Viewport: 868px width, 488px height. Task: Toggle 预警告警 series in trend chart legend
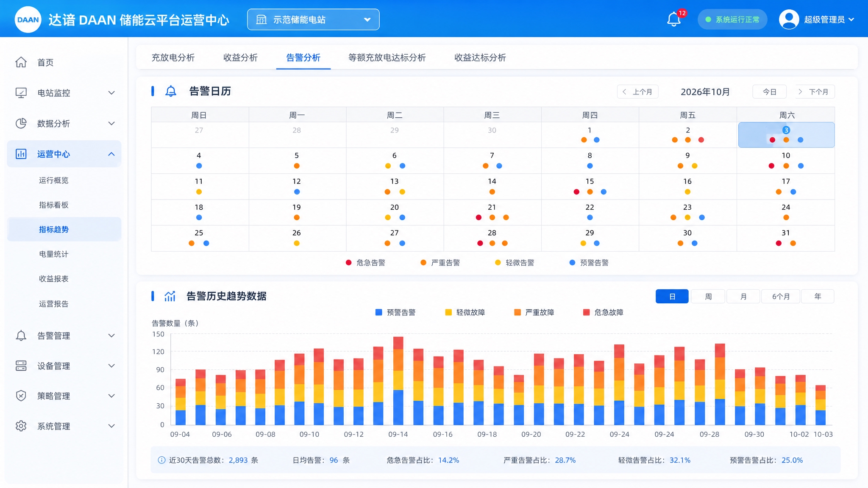coord(395,312)
